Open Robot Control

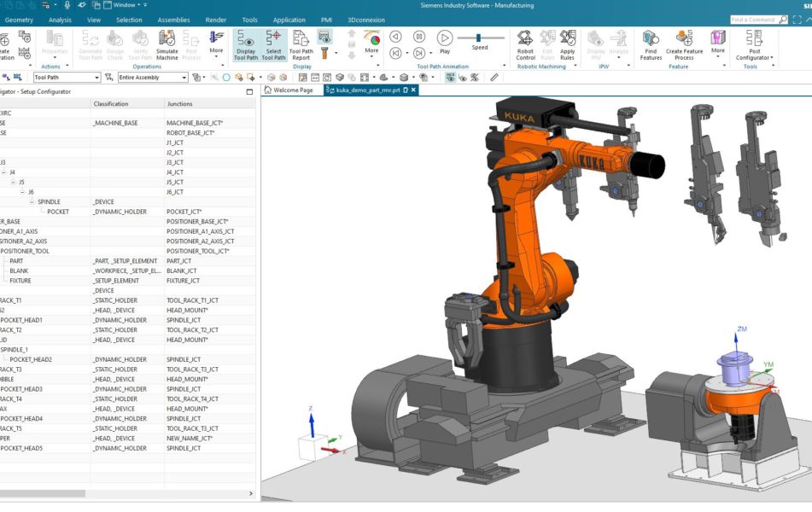(x=525, y=45)
